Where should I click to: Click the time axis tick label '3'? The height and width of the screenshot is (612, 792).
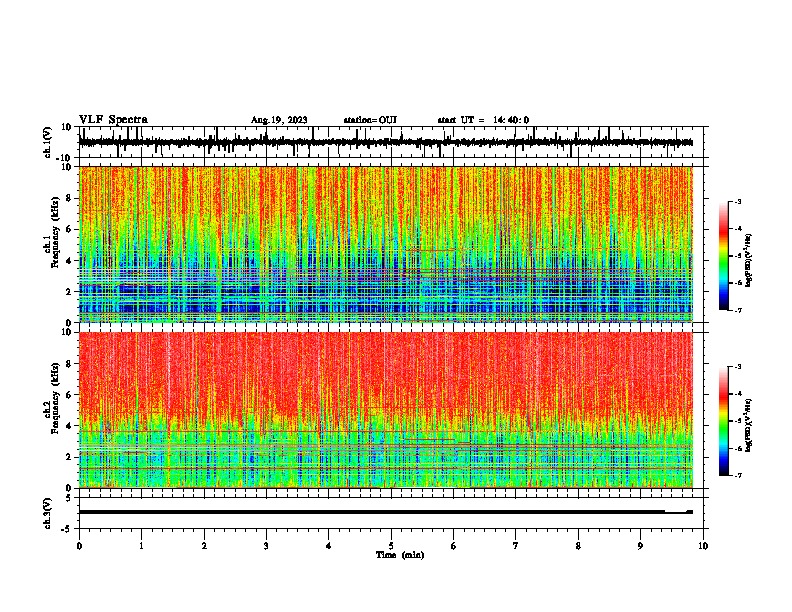pyautogui.click(x=266, y=546)
